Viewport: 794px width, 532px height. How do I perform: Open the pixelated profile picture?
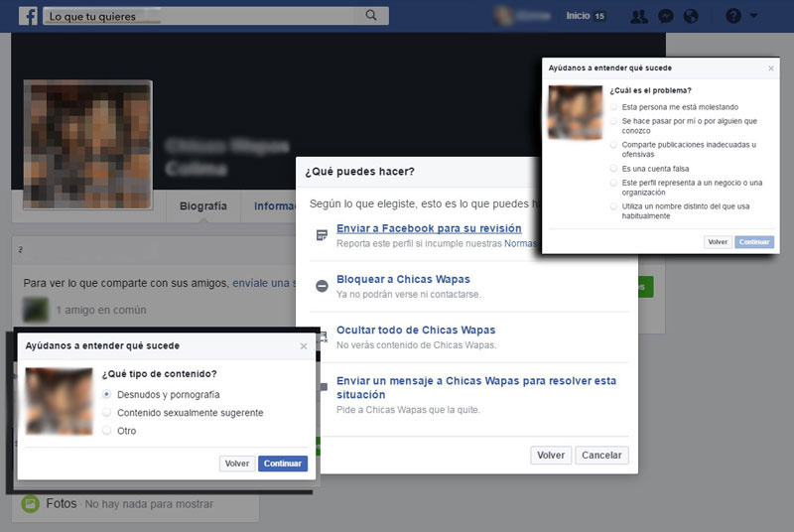88,144
